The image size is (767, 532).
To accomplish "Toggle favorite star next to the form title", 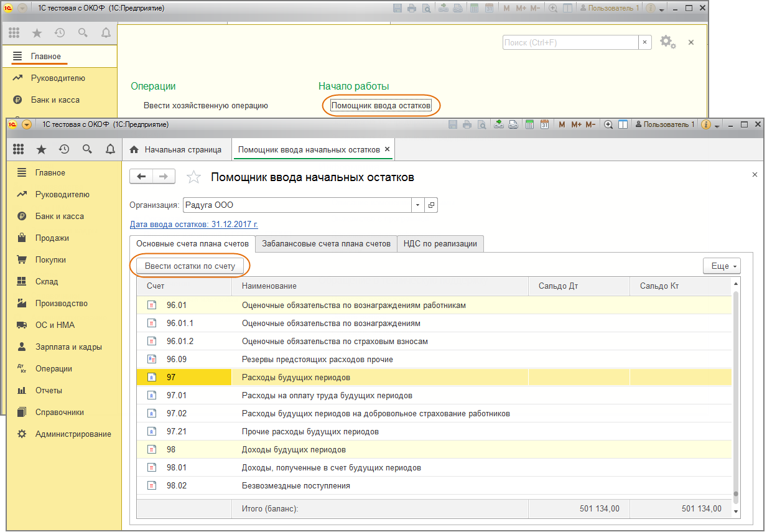I will (194, 177).
